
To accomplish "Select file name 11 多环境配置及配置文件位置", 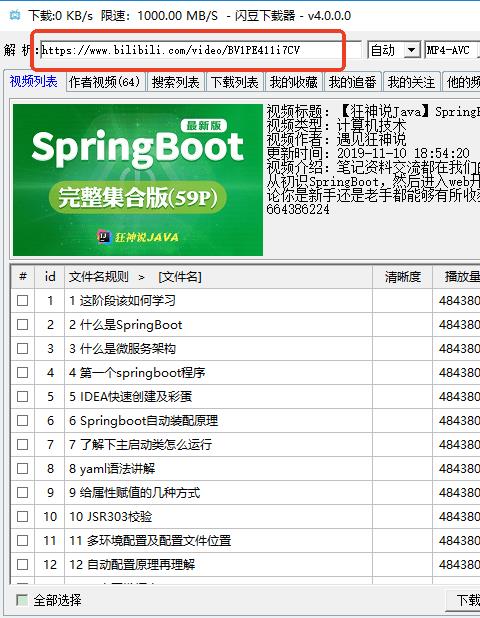I will pyautogui.click(x=150, y=540).
